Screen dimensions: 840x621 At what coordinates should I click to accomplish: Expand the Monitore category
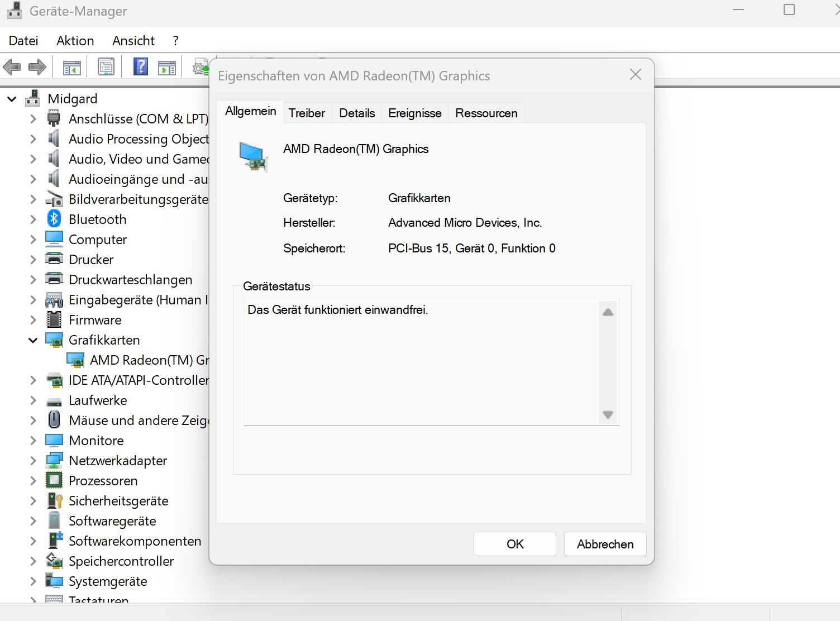tap(33, 441)
